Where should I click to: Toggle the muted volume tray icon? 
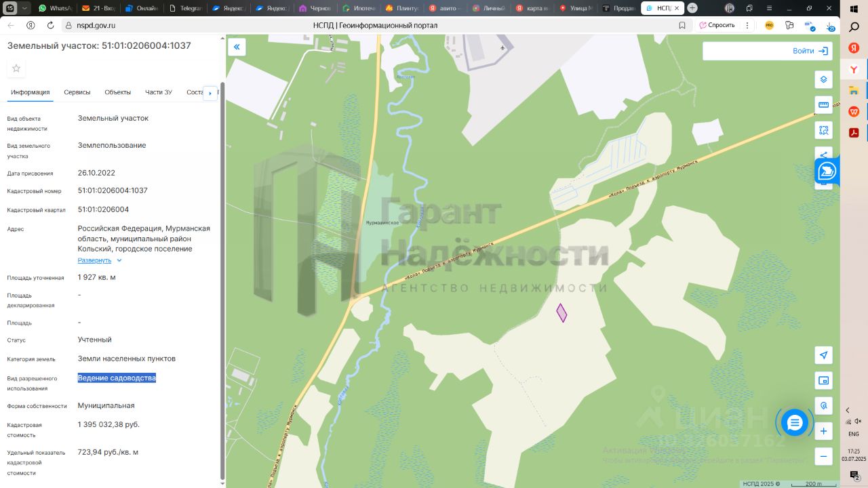pos(857,422)
